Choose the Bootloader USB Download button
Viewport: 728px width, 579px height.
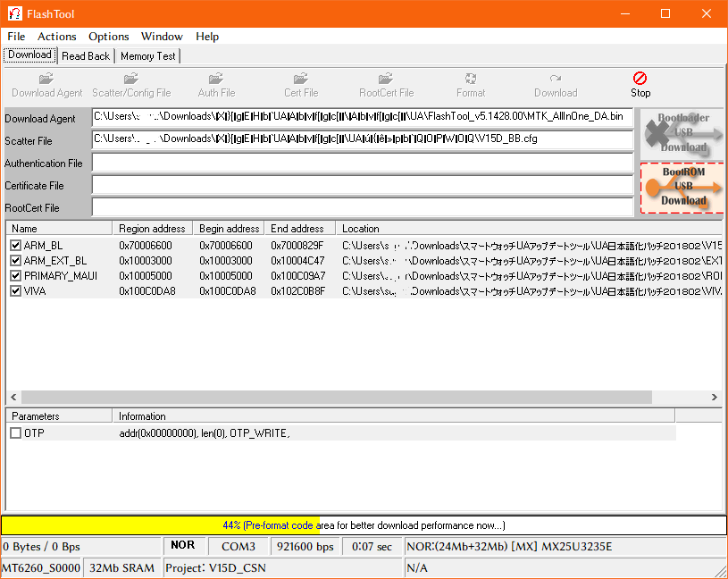[682, 132]
